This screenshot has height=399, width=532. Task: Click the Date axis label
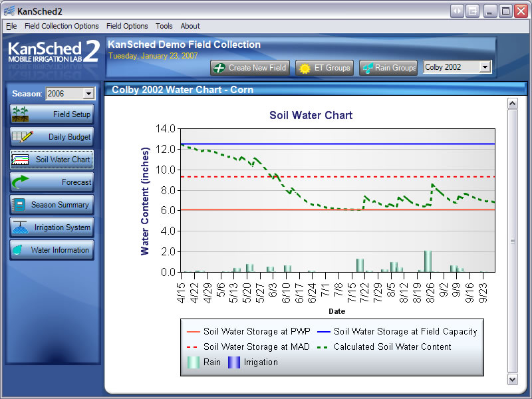(x=337, y=311)
